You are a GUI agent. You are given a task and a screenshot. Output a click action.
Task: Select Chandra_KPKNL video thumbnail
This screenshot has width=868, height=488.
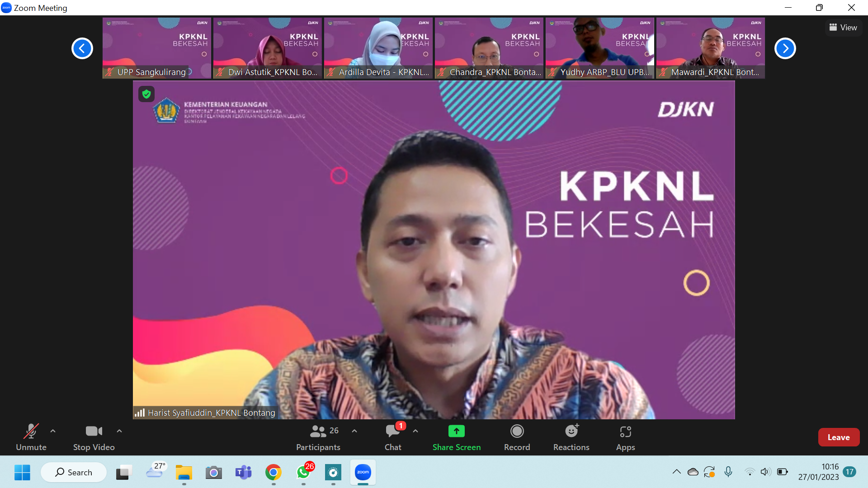pos(489,48)
